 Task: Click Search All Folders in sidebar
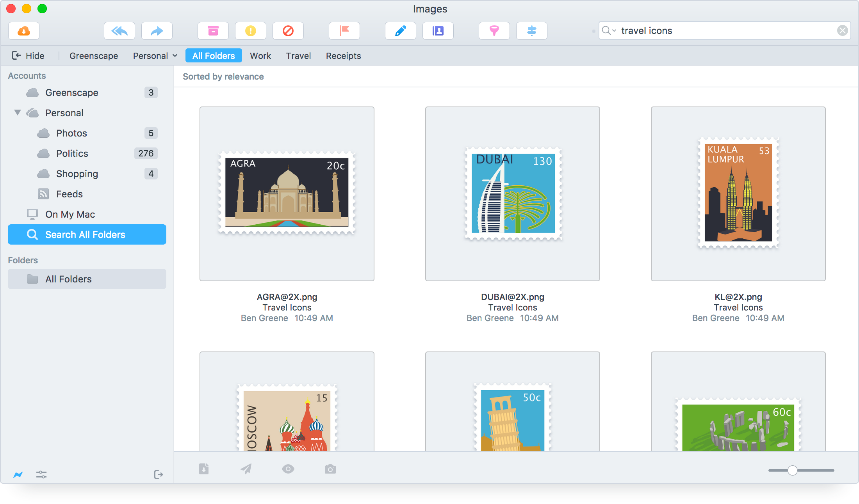point(87,234)
